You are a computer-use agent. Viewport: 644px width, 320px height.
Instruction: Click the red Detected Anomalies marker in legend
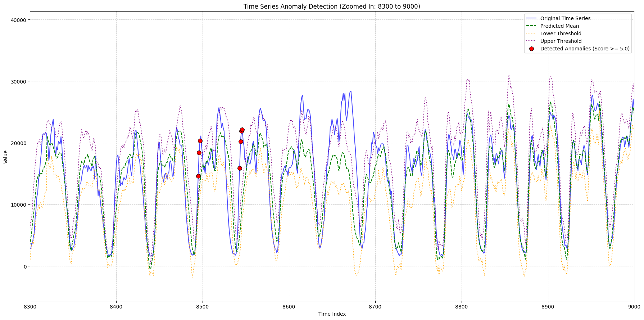click(x=531, y=49)
